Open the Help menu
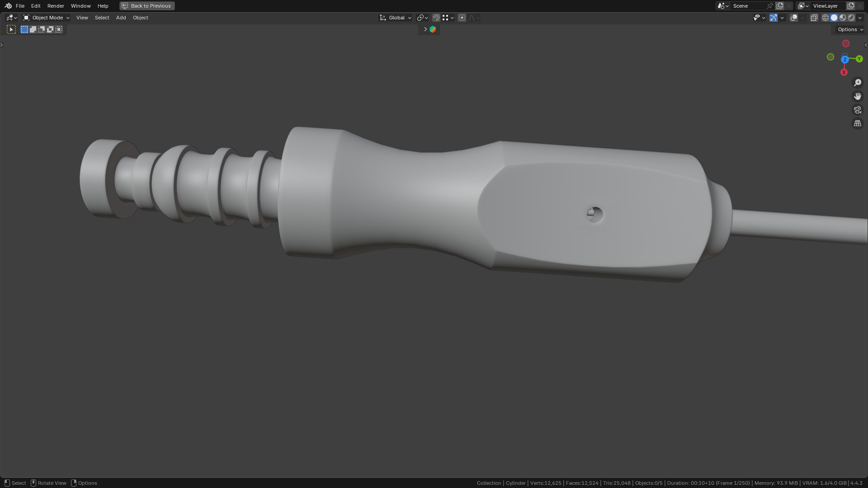 103,6
